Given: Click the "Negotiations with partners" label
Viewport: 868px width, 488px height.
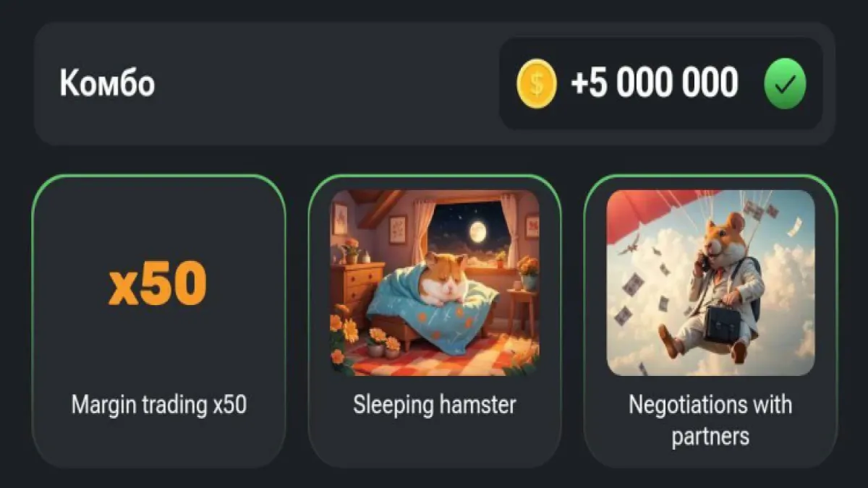Looking at the screenshot, I should 710,420.
